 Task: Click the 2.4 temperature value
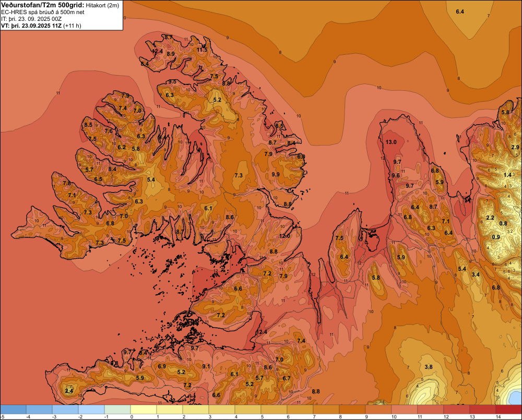(x=68, y=391)
